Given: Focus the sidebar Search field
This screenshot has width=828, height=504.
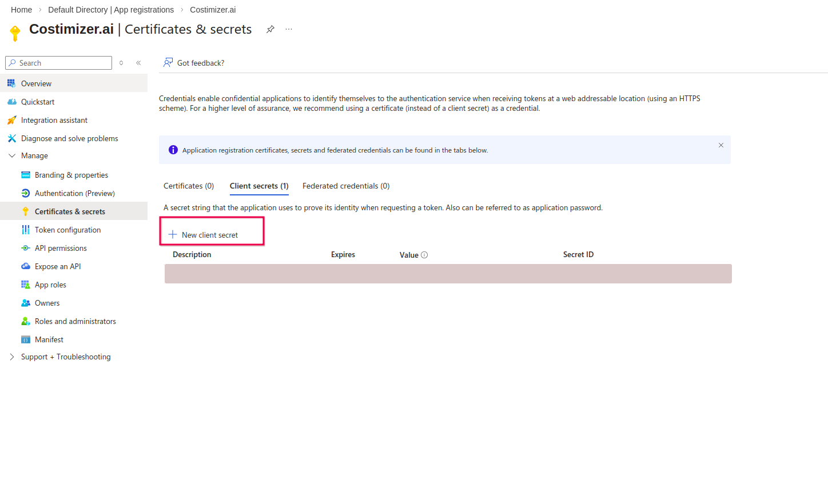Looking at the screenshot, I should point(58,63).
